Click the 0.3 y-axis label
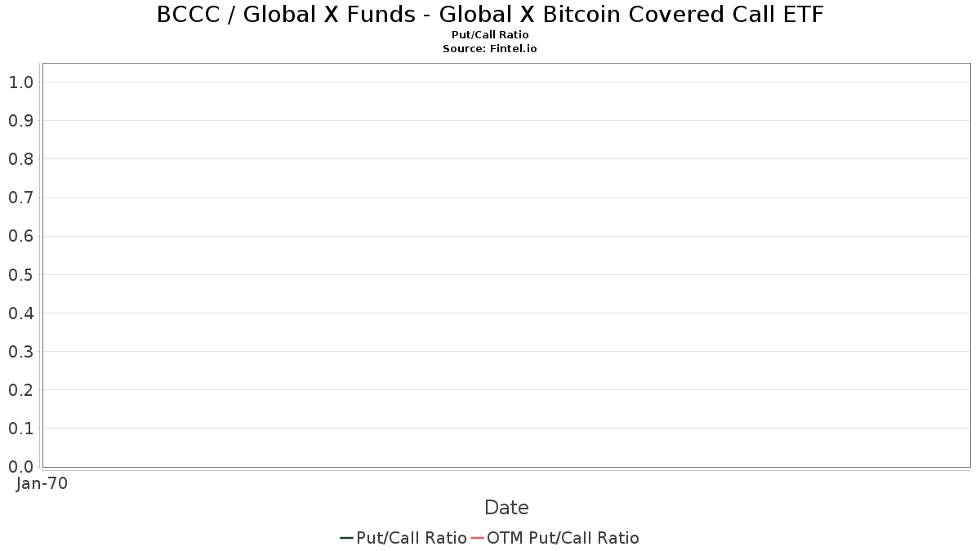Viewport: 980px width, 551px height. 20,352
